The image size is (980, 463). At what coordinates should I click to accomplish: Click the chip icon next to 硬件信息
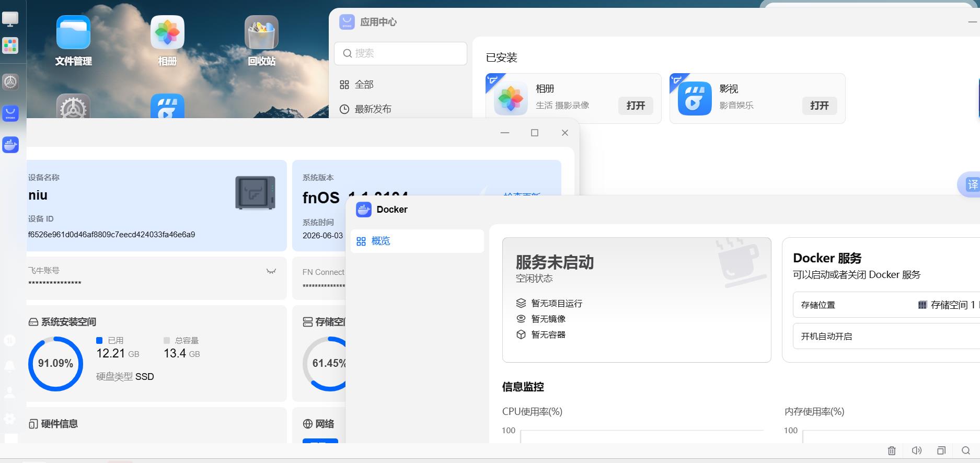33,424
